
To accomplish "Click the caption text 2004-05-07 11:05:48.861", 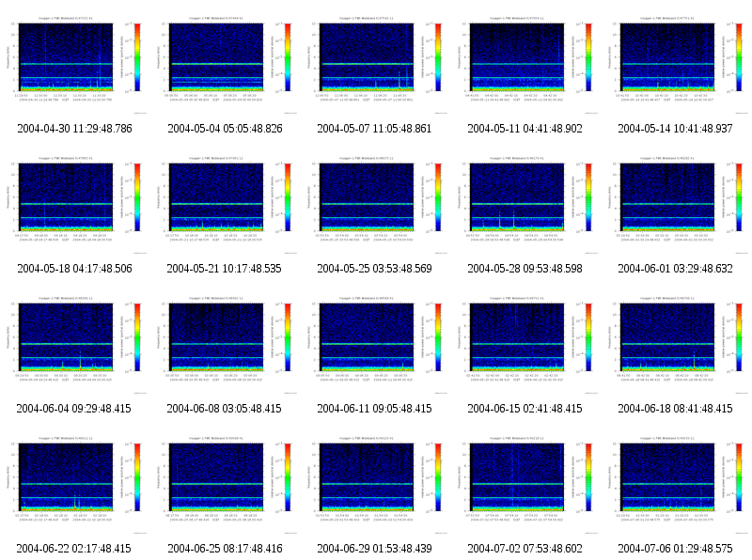I will pyautogui.click(x=374, y=129).
